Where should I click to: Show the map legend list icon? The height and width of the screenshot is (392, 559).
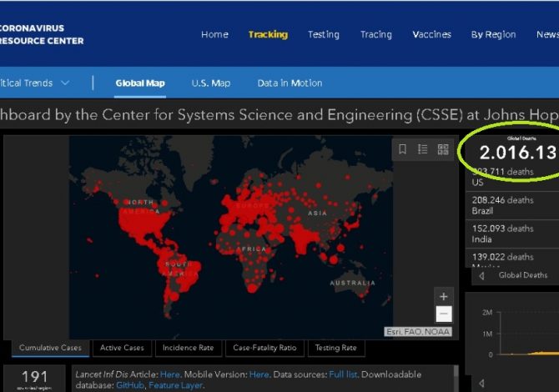tap(422, 149)
